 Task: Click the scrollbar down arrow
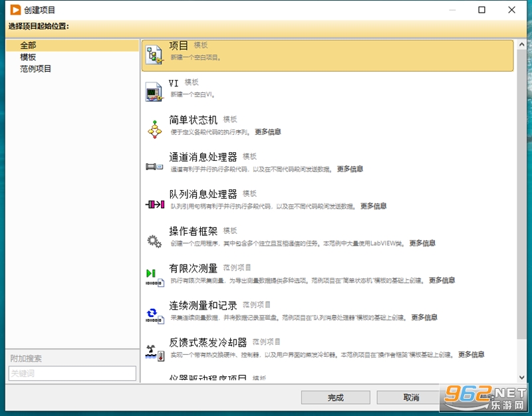tap(522, 377)
